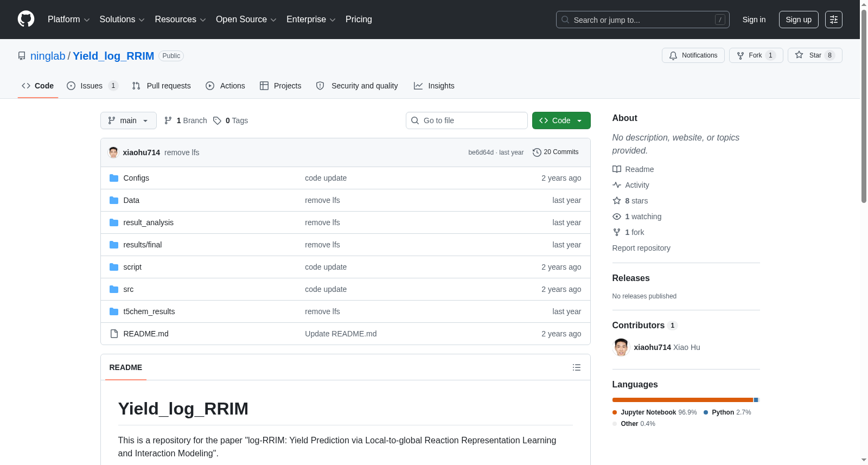Click the GitHub logo icon
868x465 pixels.
[x=26, y=19]
